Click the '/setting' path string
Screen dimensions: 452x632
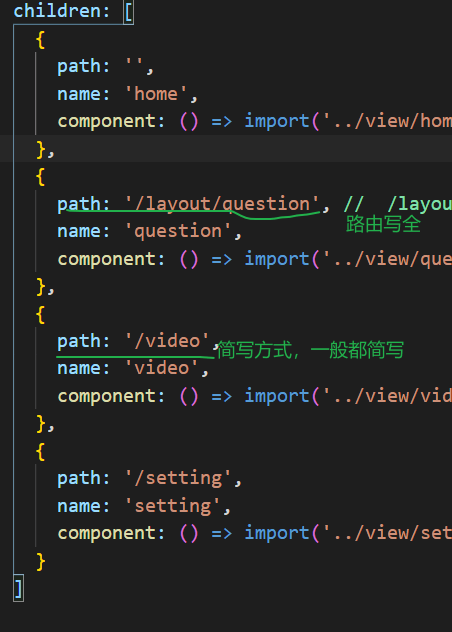(178, 478)
